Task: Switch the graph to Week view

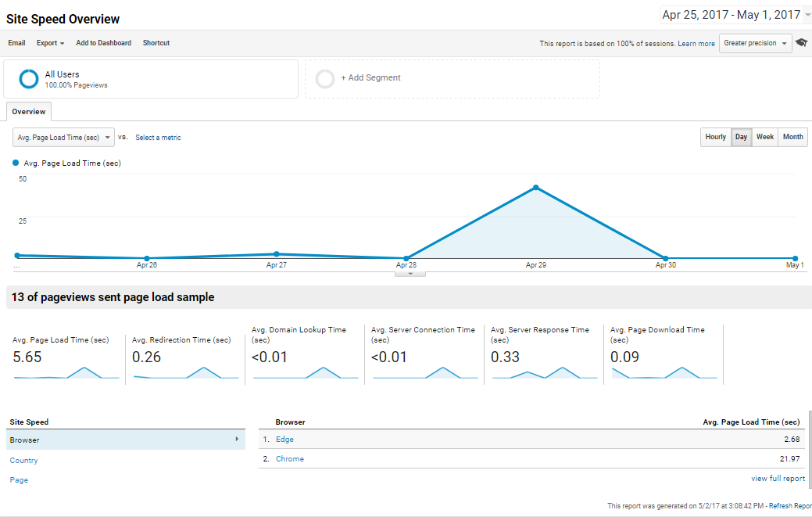Action: (x=765, y=137)
